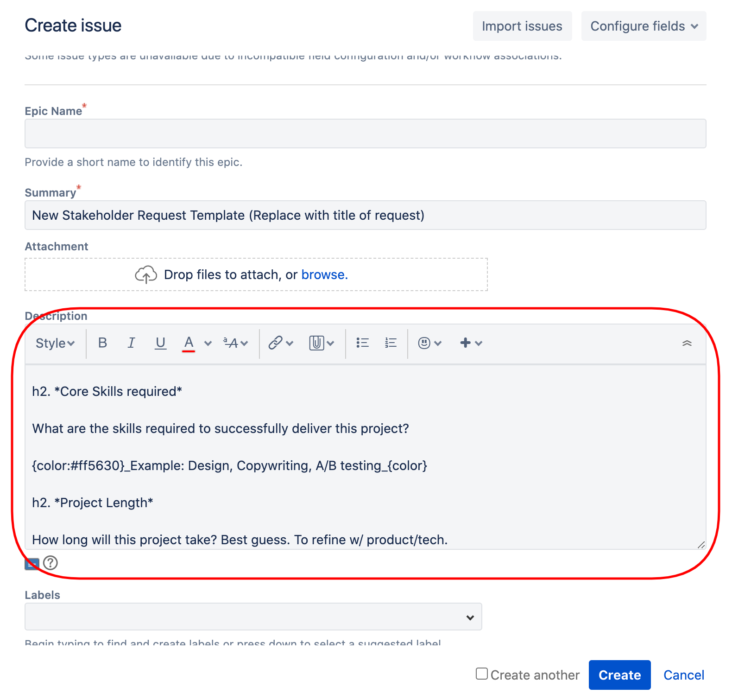Viewport: 732px width, 700px height.
Task: Click the browse link for attachments
Action: (x=324, y=275)
